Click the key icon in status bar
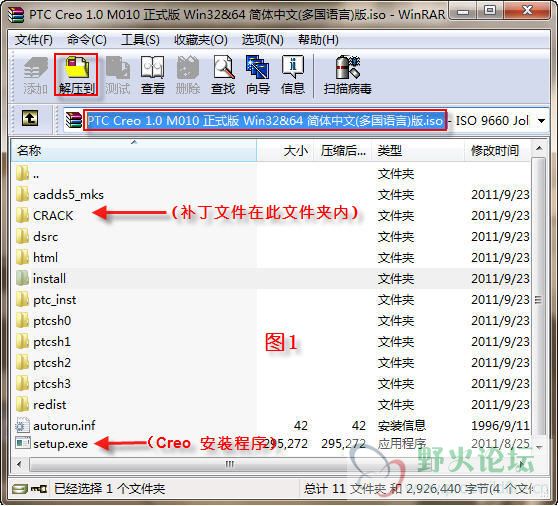The height and width of the screenshot is (506, 558). pyautogui.click(x=38, y=489)
